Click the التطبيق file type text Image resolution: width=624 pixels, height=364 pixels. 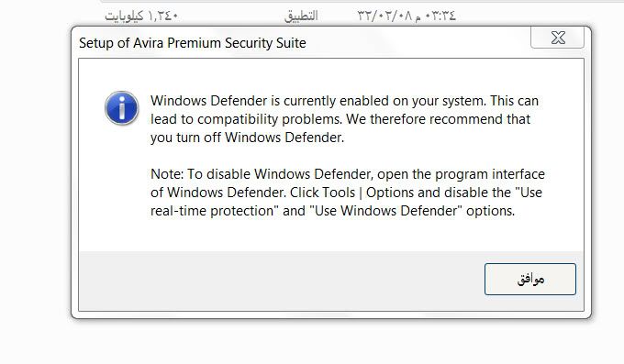coord(301,16)
